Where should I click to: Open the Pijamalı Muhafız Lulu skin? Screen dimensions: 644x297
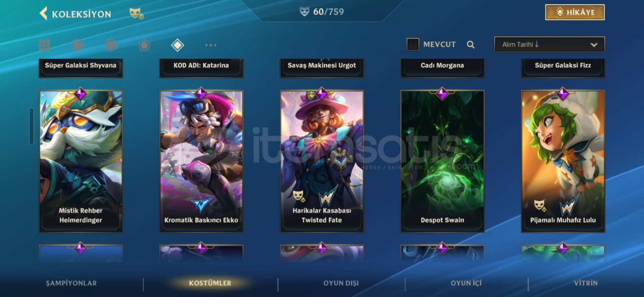[563, 161]
